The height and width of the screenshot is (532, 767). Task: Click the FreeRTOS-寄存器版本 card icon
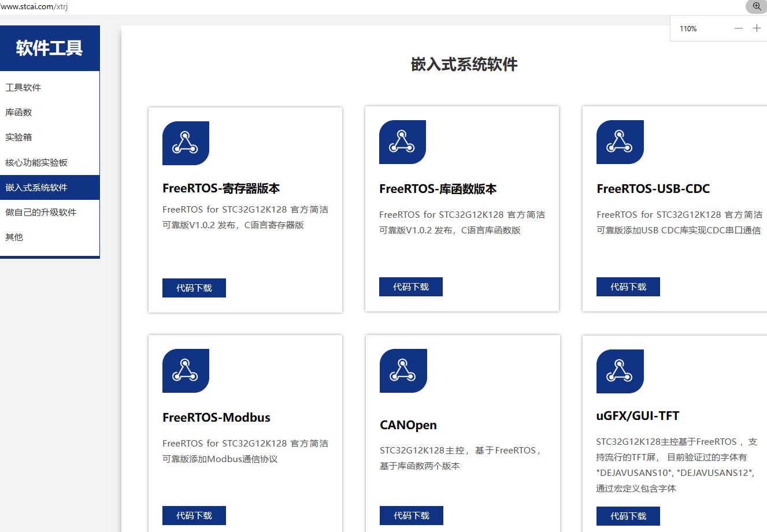tap(186, 143)
